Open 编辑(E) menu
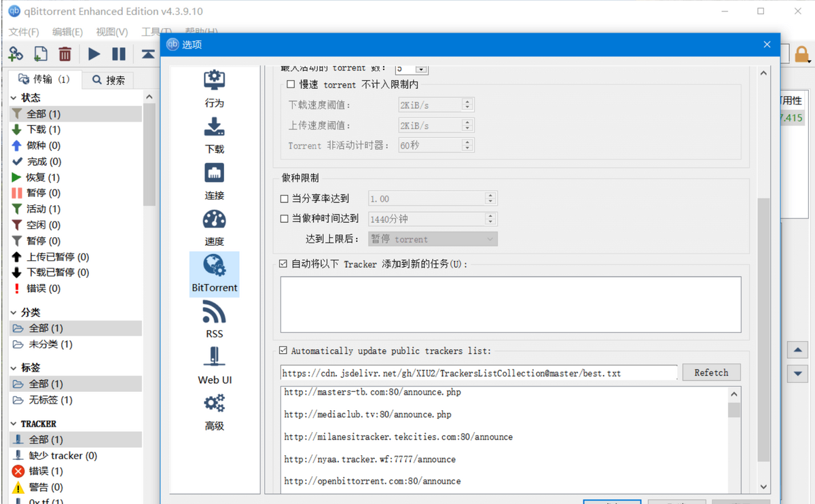Viewport: 815px width, 504px height. 67,32
